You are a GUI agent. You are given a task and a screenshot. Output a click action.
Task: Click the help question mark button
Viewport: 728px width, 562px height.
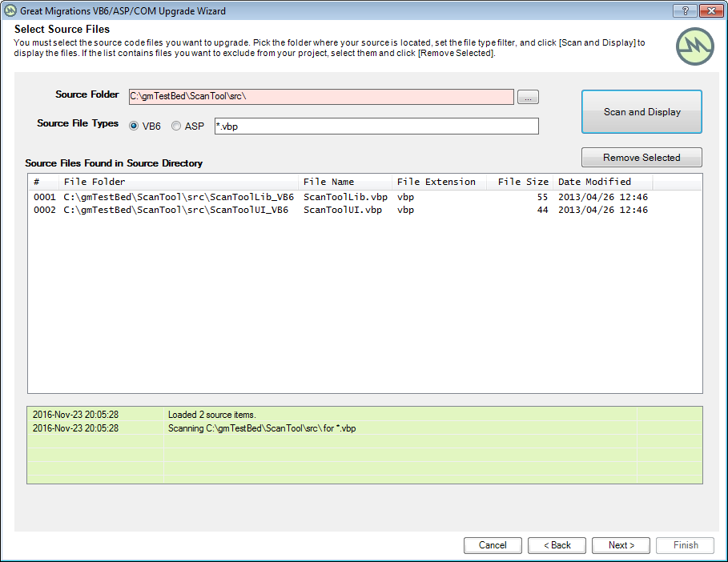tap(684, 10)
